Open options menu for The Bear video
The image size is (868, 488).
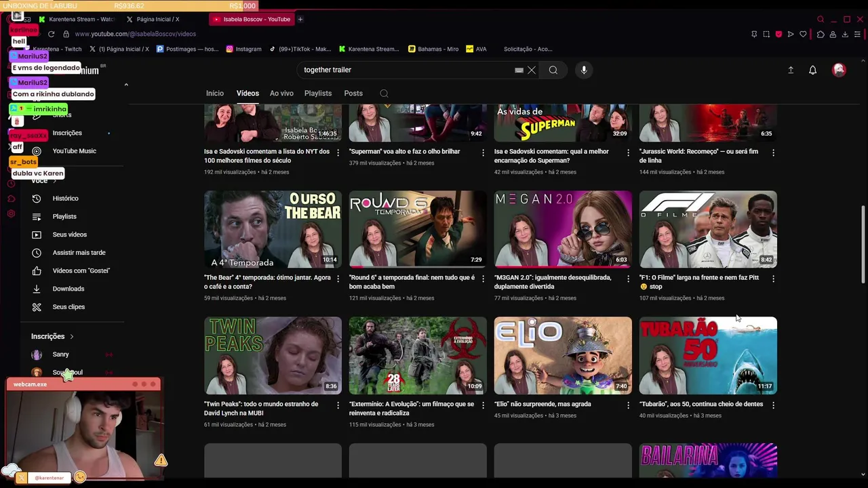click(338, 279)
